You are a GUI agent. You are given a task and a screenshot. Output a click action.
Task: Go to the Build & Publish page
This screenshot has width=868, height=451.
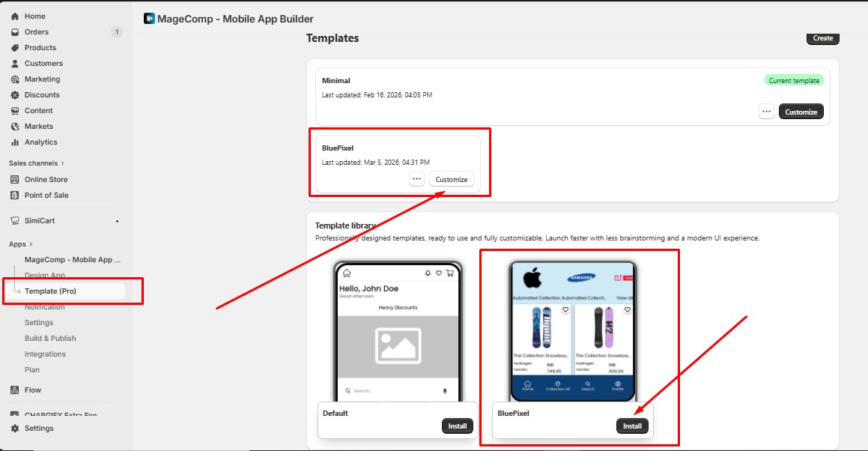50,339
